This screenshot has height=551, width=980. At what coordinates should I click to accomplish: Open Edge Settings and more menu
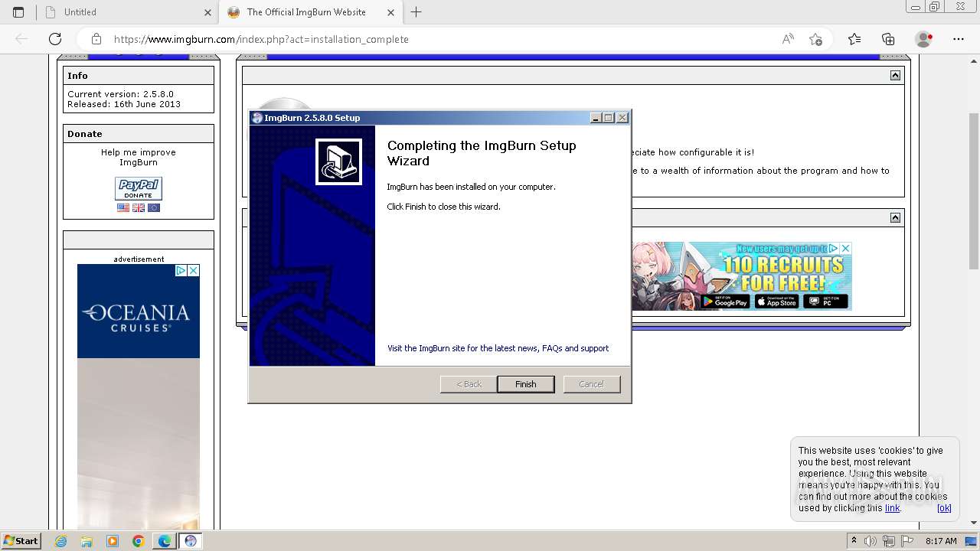[958, 39]
